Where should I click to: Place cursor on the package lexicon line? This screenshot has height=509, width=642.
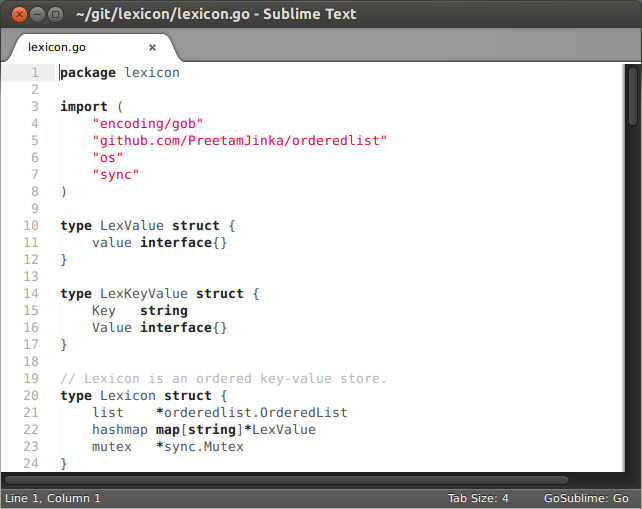click(120, 72)
